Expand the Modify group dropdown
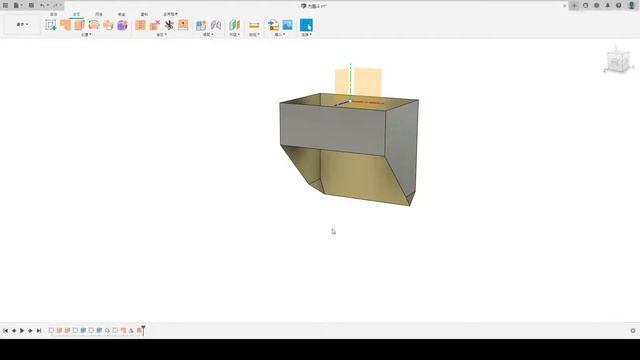Viewport: 640px width, 360px height. tap(162, 35)
